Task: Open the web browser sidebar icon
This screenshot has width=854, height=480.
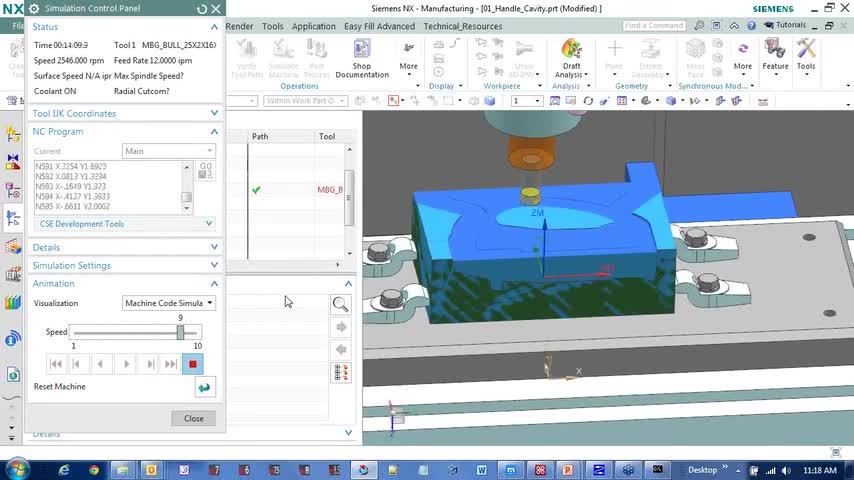Action: (13, 374)
